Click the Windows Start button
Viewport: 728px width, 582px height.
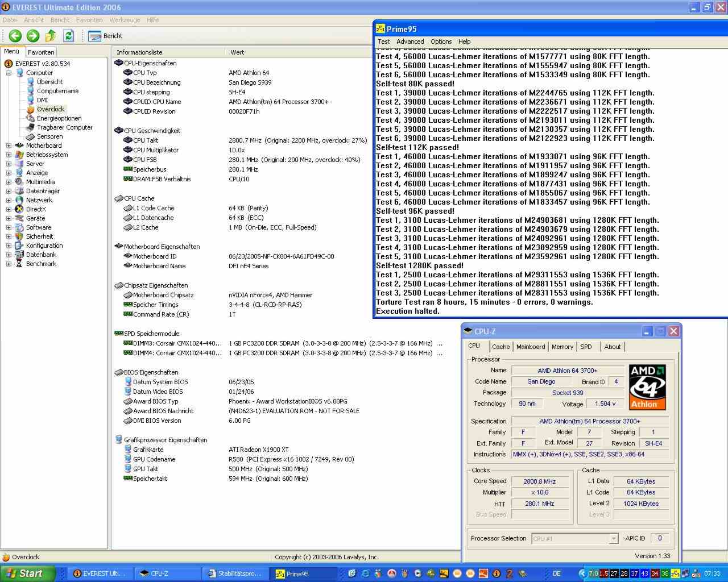click(x=28, y=573)
